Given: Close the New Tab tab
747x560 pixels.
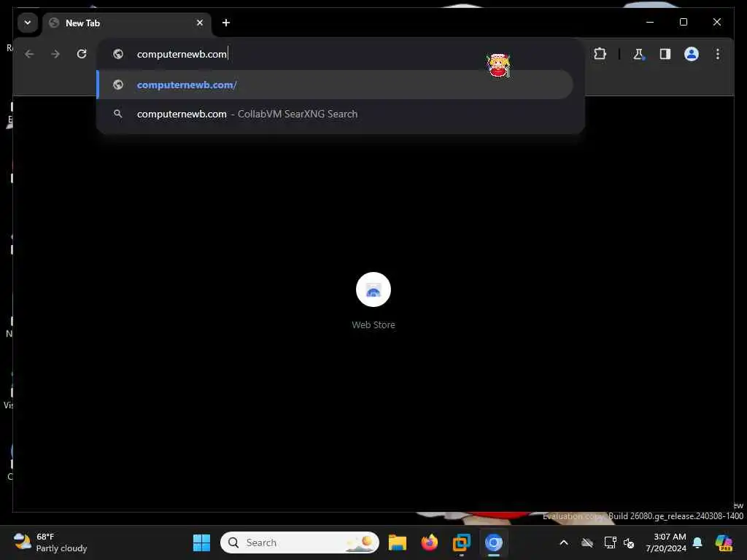Looking at the screenshot, I should tap(200, 23).
